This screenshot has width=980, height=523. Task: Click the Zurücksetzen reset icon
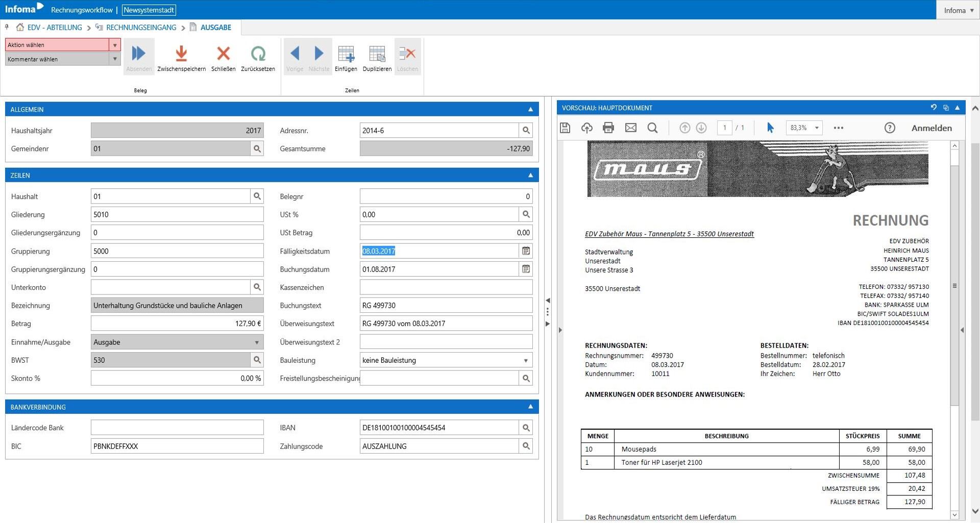pyautogui.click(x=258, y=54)
